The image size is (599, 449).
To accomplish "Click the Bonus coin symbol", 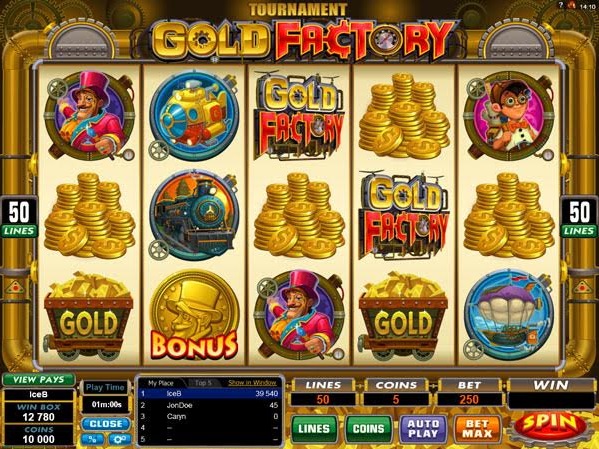I will [194, 315].
